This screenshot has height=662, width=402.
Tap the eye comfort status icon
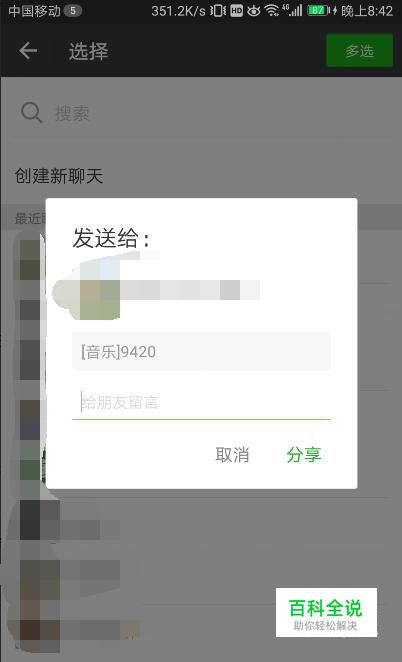[x=253, y=11]
